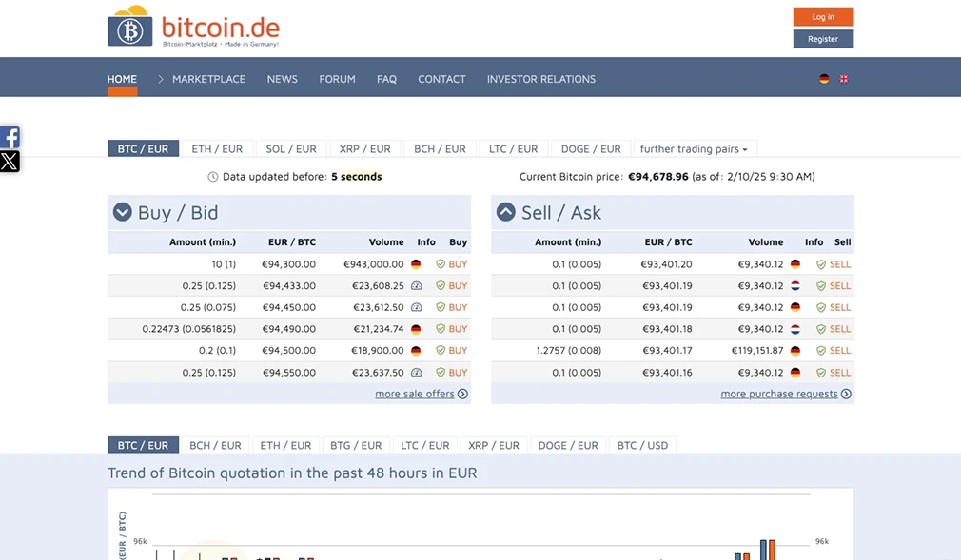961x560 pixels.
Task: Open the DOGE / EUR chart tab
Action: 568,444
